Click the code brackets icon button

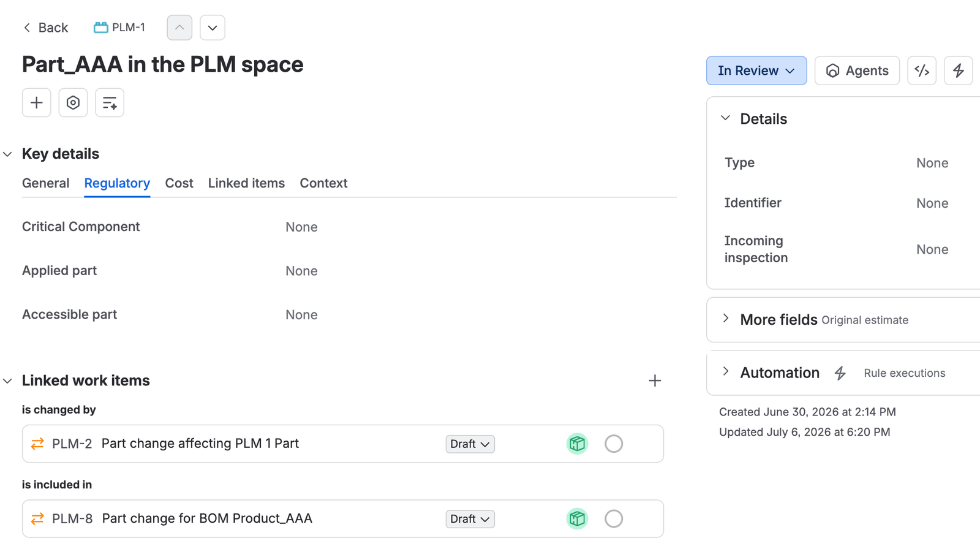pos(922,70)
